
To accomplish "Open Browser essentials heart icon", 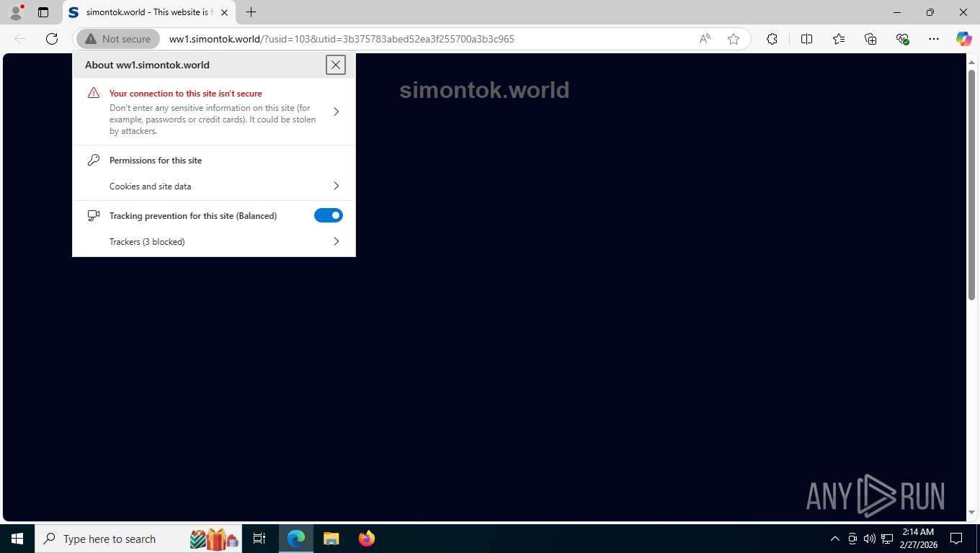I will [902, 39].
